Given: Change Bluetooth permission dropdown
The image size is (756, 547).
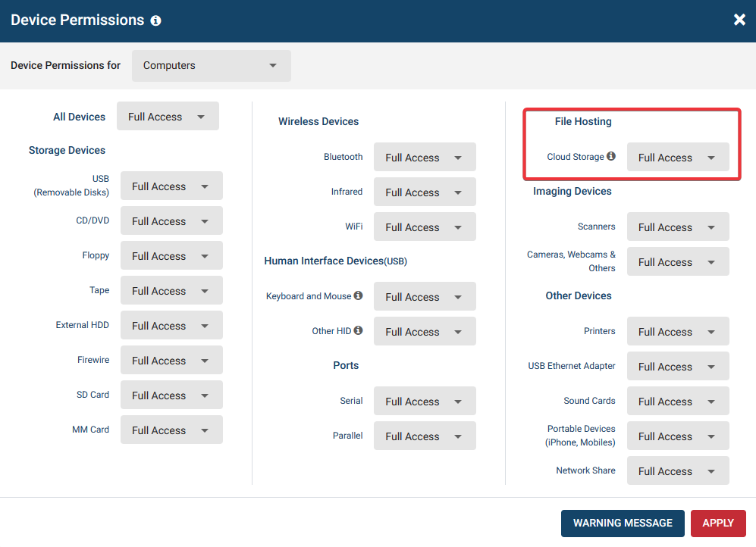Looking at the screenshot, I should pyautogui.click(x=425, y=157).
